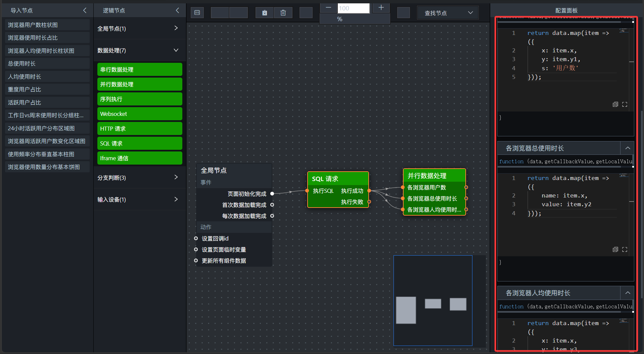Collapse the 各浏览器总使用时长 section
The height and width of the screenshot is (354, 644).
[x=627, y=148]
